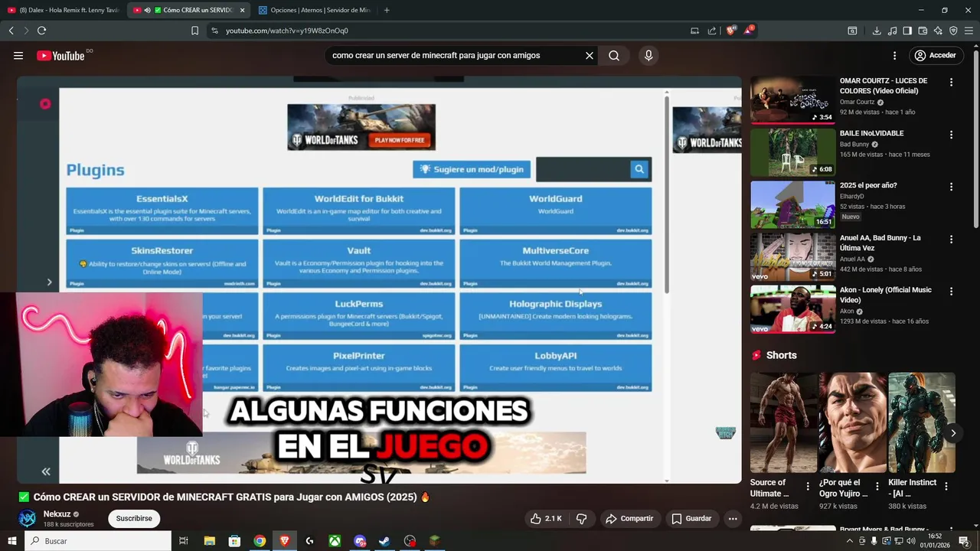
Task: Open the Brave Shields lion icon
Action: [x=730, y=31]
